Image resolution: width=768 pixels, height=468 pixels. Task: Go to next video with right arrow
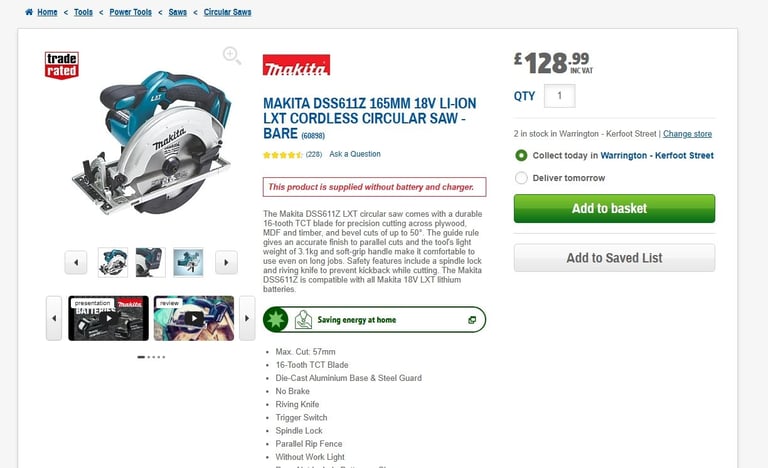247,318
